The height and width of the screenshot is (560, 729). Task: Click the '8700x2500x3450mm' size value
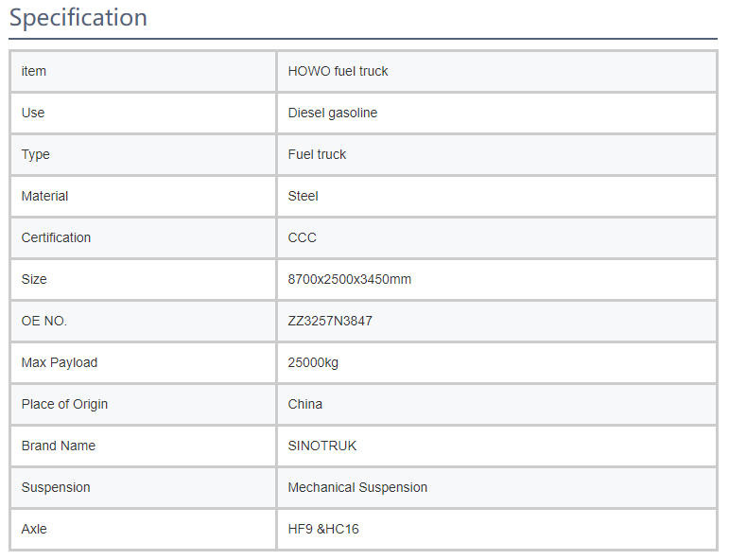click(349, 279)
